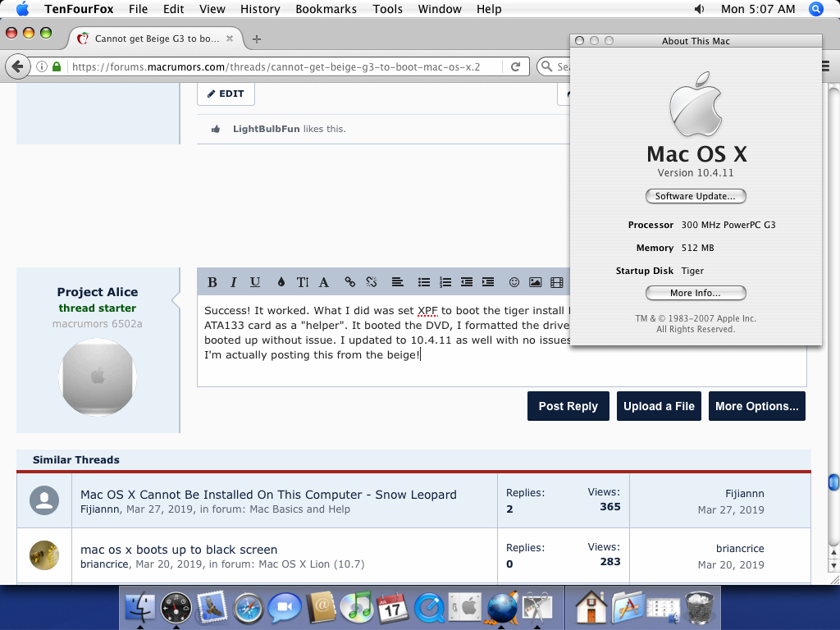Launch QuickTime Player from the Dock
This screenshot has height=630, width=840.
tap(429, 608)
